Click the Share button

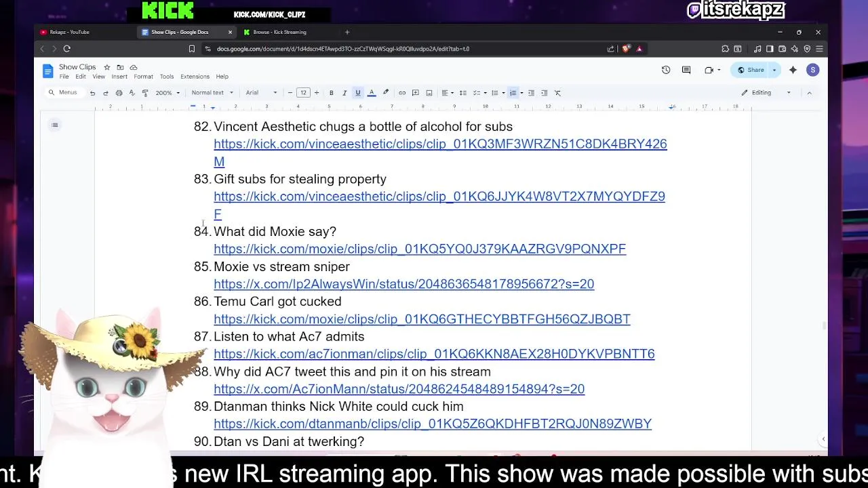pos(751,70)
